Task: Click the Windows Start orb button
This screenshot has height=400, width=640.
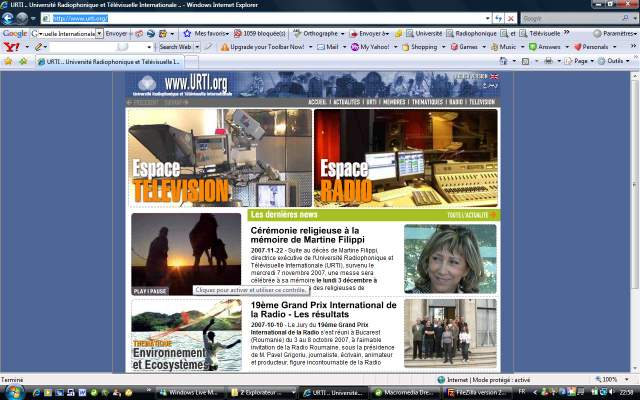Action: 14,392
